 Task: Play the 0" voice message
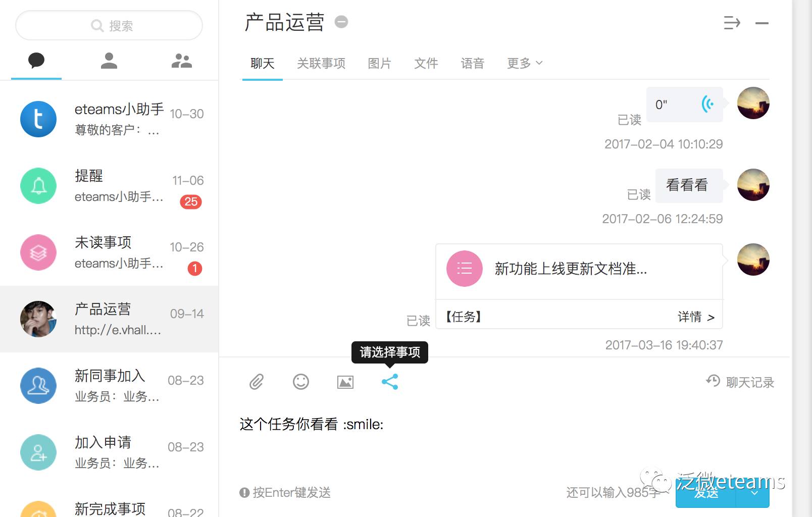[x=685, y=105]
